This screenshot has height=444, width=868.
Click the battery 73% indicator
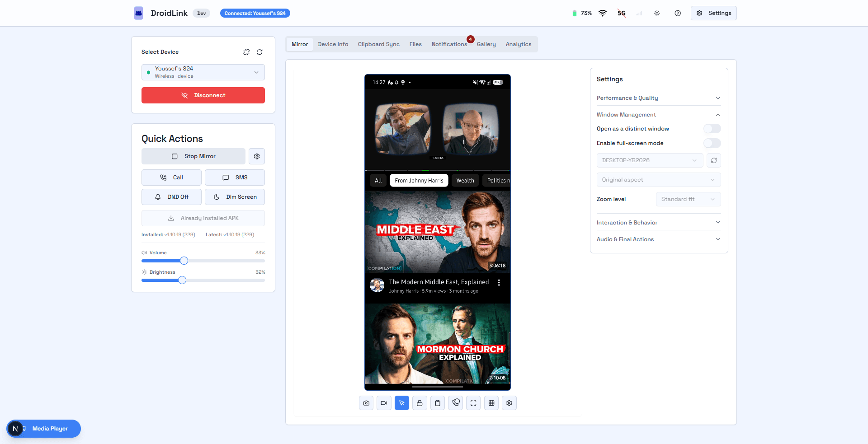coord(582,13)
